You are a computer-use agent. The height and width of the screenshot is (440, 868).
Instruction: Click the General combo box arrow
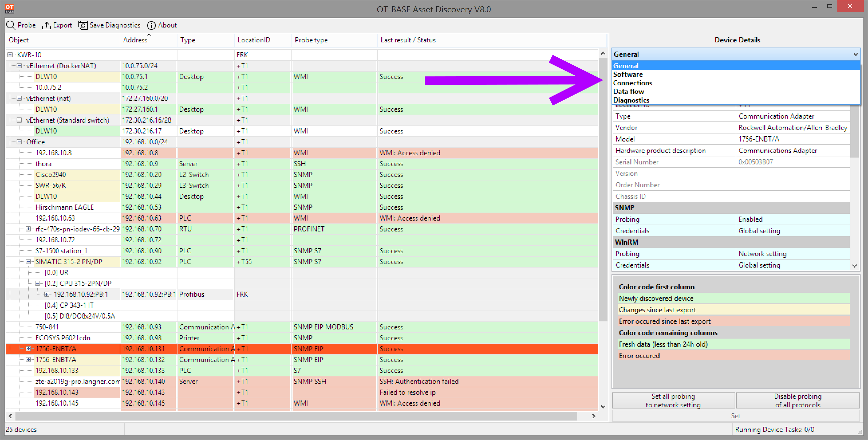click(855, 54)
